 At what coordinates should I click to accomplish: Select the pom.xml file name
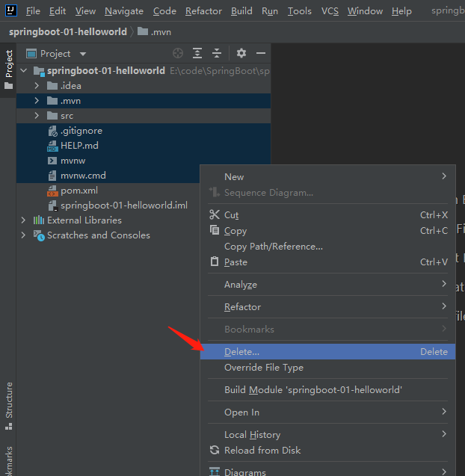tap(79, 191)
